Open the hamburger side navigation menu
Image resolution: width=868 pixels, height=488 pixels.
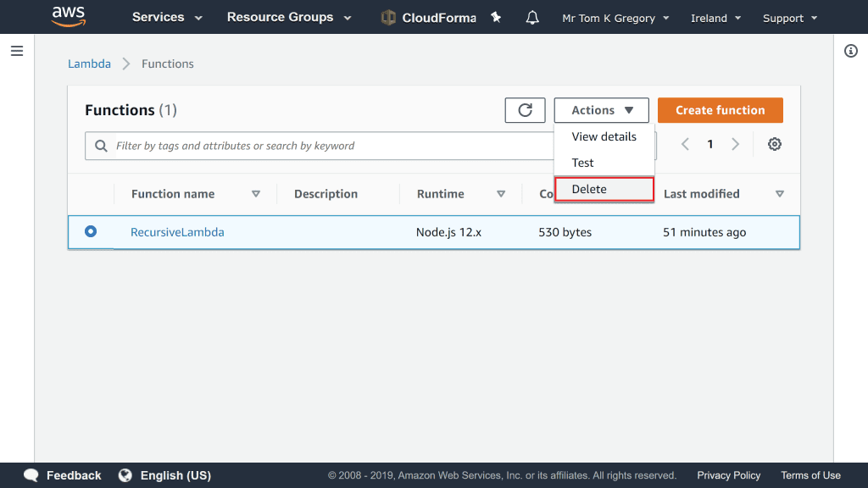[16, 51]
